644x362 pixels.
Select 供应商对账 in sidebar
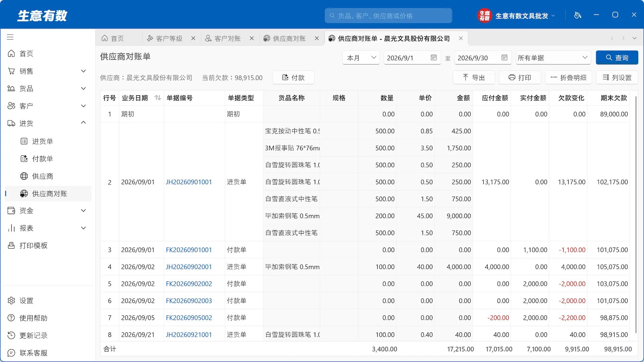(48, 194)
